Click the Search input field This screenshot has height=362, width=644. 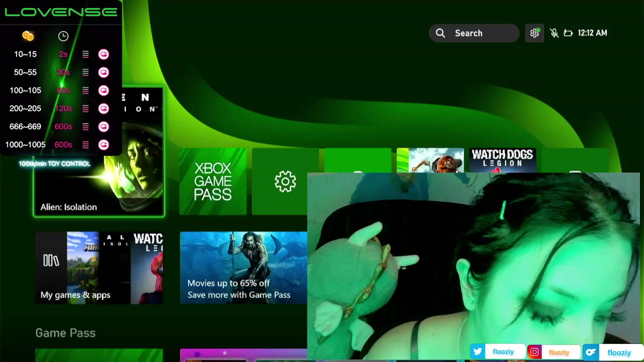[474, 33]
